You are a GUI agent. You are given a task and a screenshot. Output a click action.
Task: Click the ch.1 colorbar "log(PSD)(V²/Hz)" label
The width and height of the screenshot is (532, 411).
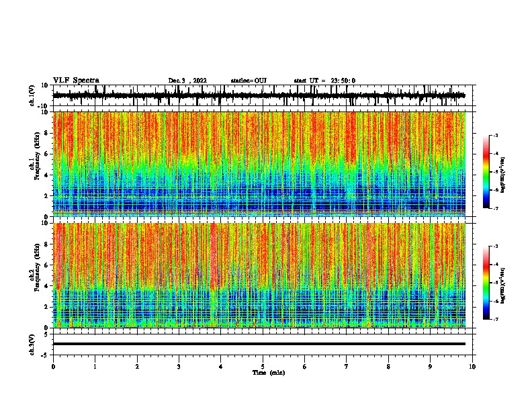(x=503, y=175)
